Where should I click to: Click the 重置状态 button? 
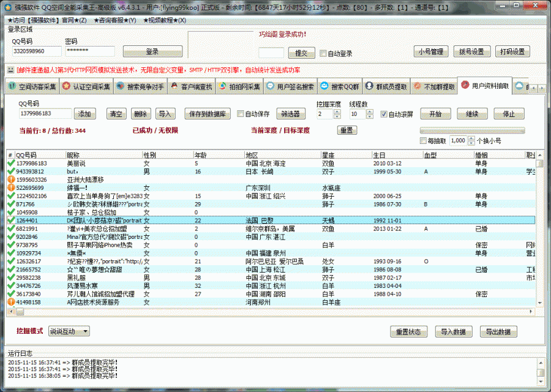point(408,331)
